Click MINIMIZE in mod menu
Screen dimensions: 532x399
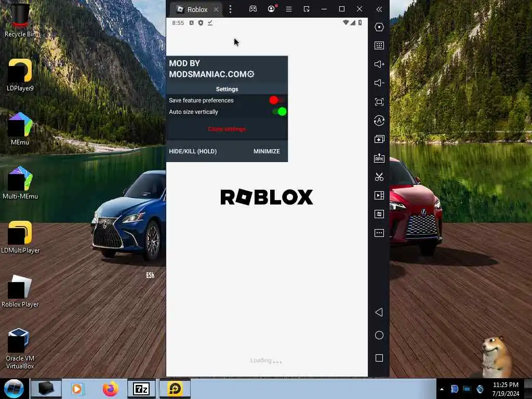267,151
